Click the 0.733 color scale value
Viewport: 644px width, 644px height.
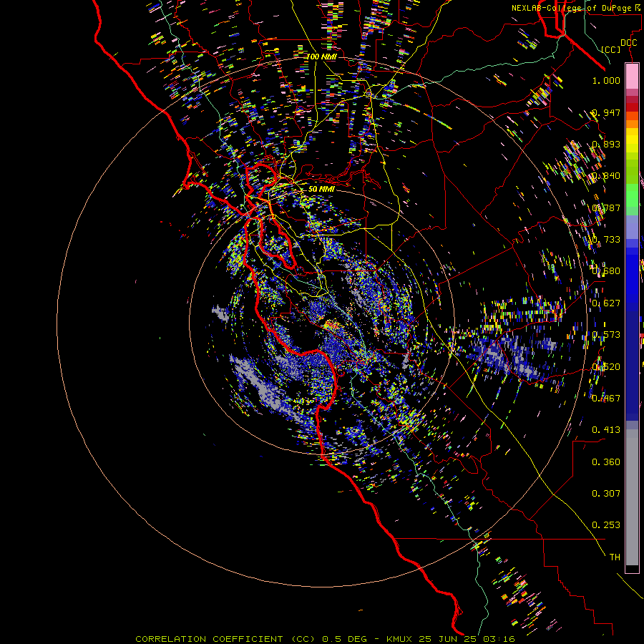606,240
